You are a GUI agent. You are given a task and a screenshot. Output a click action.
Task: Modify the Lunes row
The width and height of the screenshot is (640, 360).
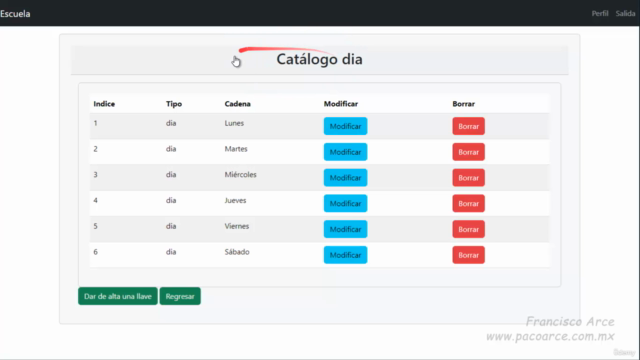click(x=345, y=126)
